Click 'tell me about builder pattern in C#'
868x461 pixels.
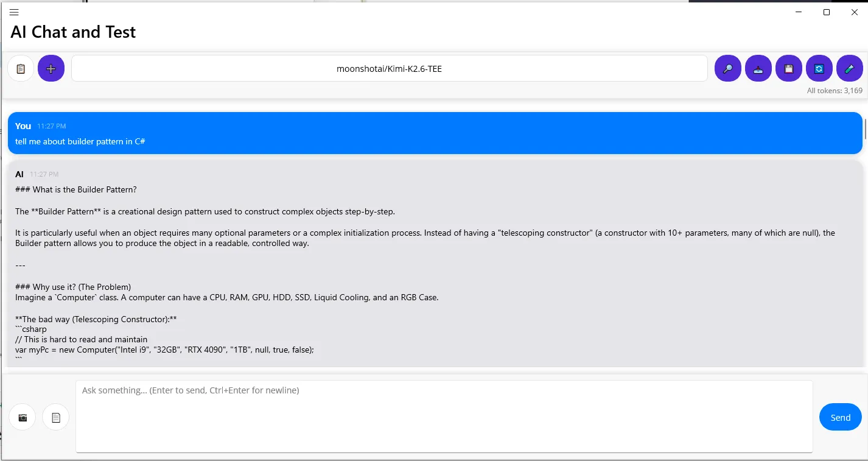coord(80,141)
